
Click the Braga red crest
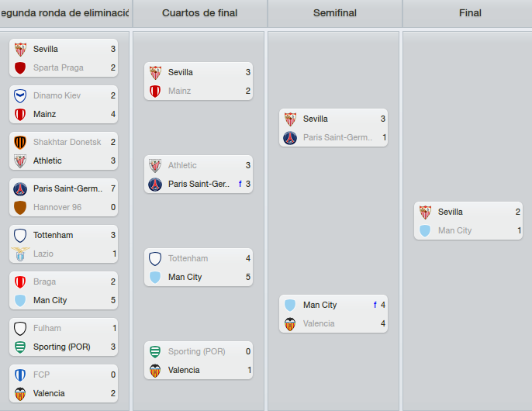(20, 281)
